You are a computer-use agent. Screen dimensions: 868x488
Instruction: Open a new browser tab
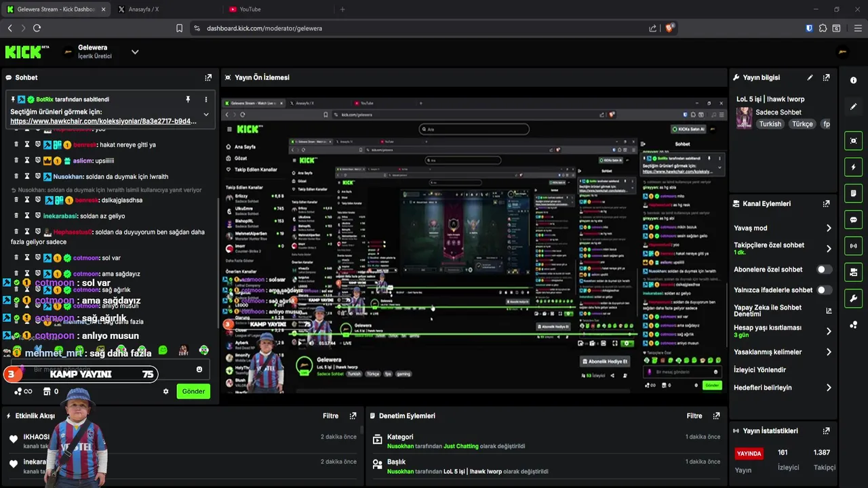[342, 9]
